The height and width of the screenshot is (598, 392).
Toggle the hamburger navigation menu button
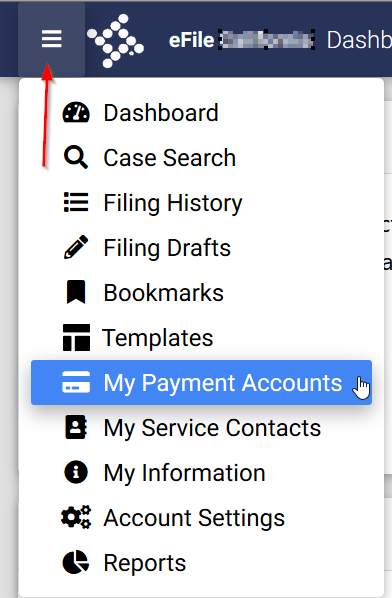pyautogui.click(x=51, y=39)
